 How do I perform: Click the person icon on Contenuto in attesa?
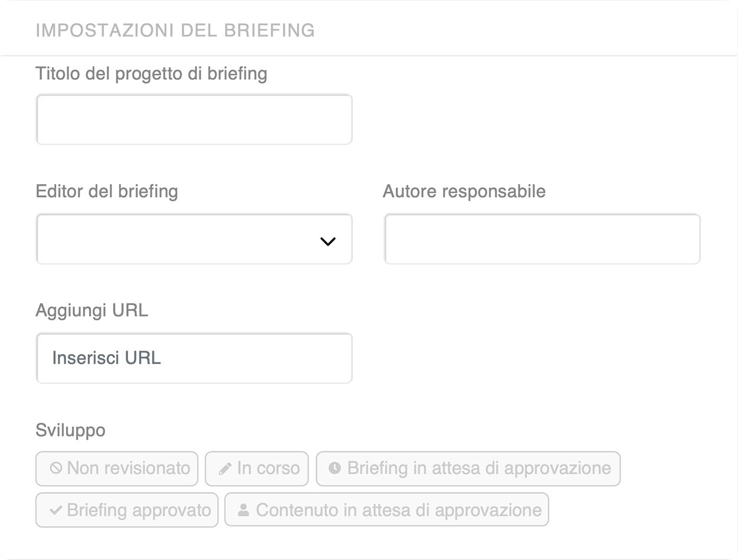[x=243, y=510]
